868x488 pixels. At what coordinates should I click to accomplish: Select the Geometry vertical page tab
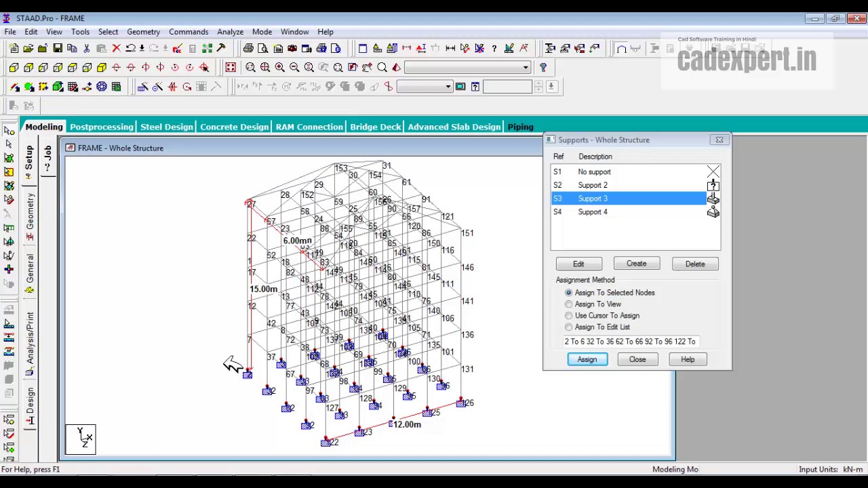30,217
